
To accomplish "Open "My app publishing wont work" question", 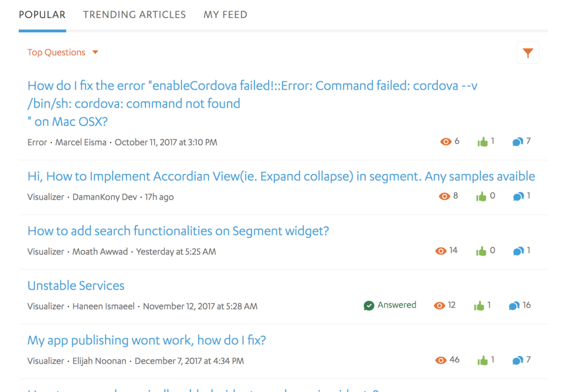I will [x=147, y=340].
